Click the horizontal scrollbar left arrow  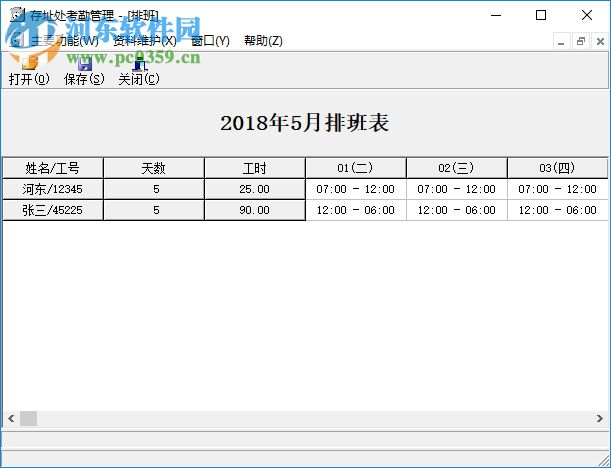[x=11, y=419]
